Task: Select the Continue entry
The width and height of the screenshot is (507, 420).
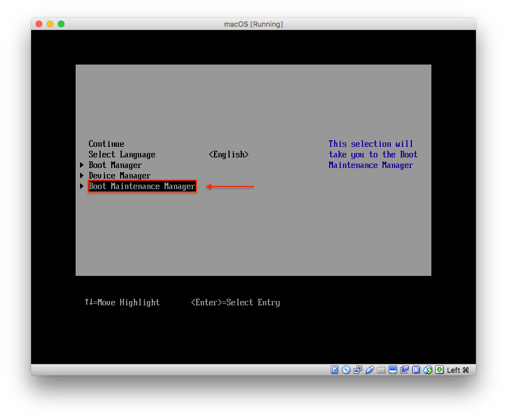Action: click(x=106, y=144)
